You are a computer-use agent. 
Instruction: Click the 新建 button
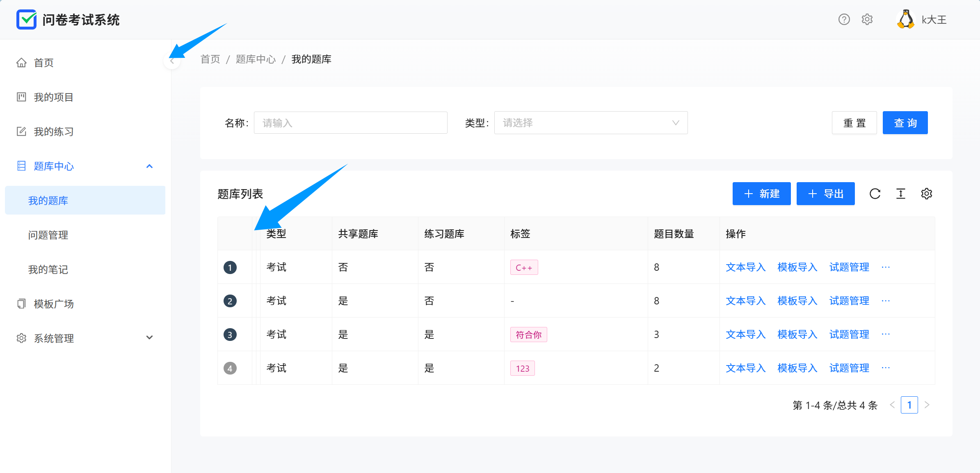(761, 194)
